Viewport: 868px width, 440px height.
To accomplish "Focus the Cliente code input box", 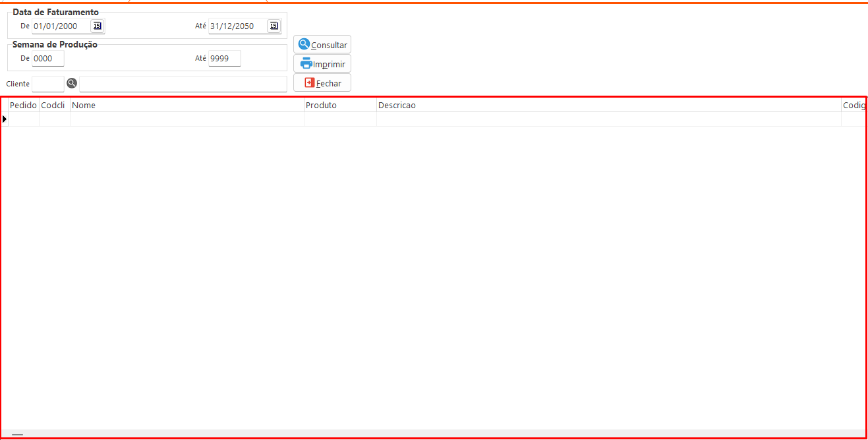I will coord(48,84).
